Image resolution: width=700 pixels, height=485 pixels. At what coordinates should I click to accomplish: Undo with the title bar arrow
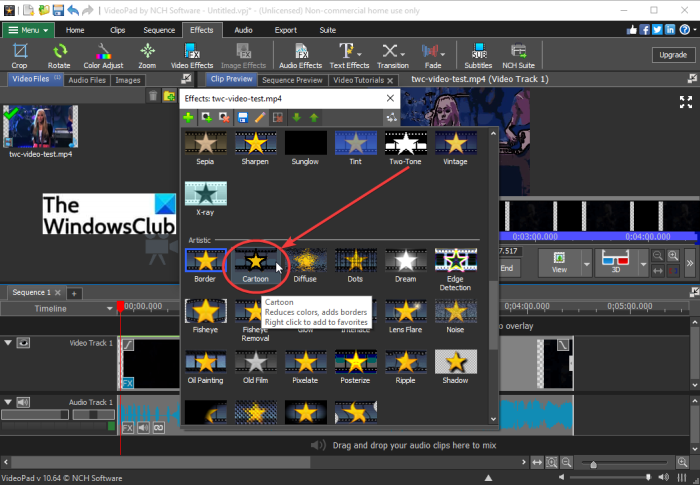point(73,10)
